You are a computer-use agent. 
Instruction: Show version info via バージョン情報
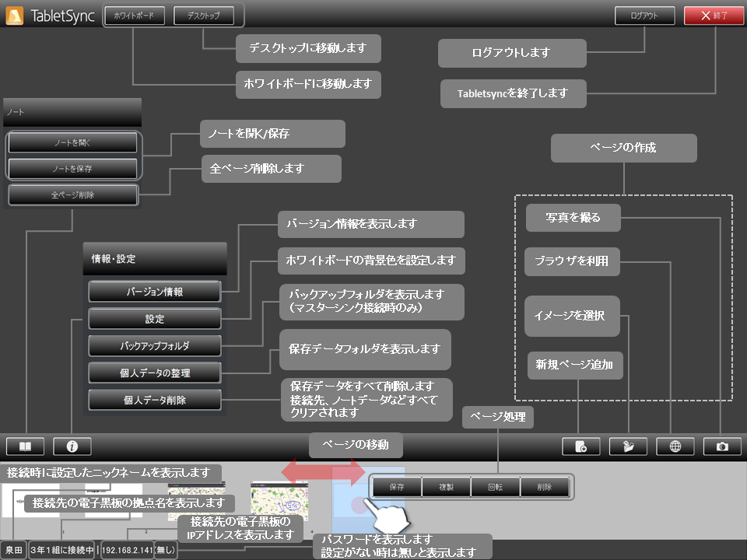coord(155,292)
